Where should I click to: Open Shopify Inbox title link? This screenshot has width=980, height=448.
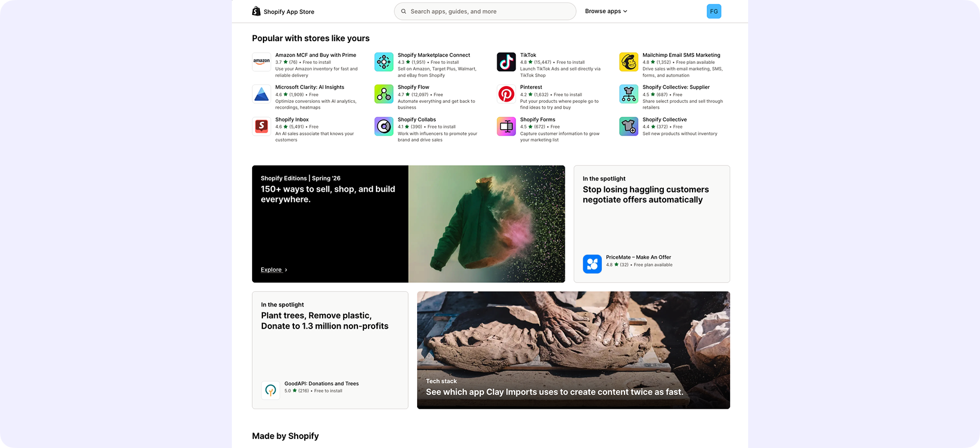[x=292, y=119]
